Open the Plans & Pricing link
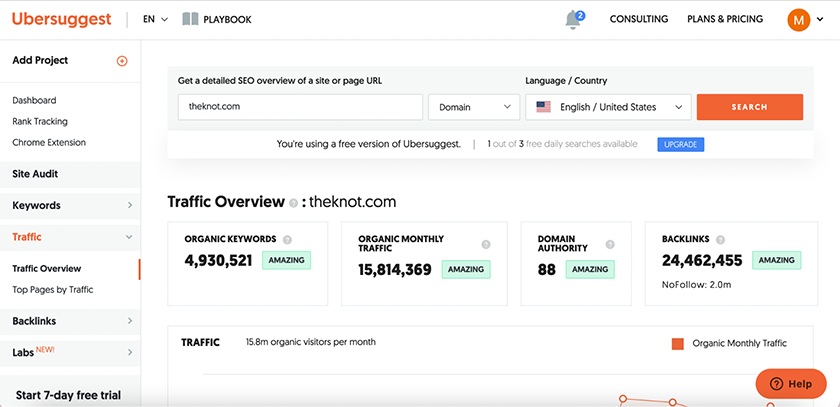This screenshot has height=407, width=840. (x=725, y=19)
